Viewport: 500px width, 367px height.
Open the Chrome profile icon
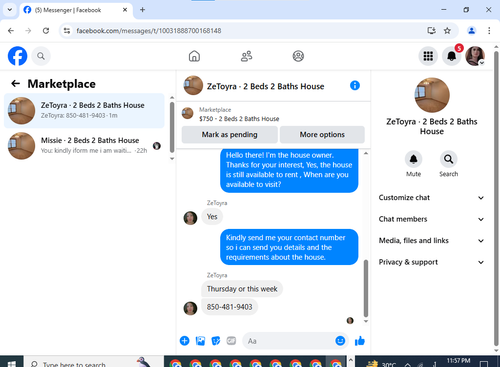click(x=471, y=31)
